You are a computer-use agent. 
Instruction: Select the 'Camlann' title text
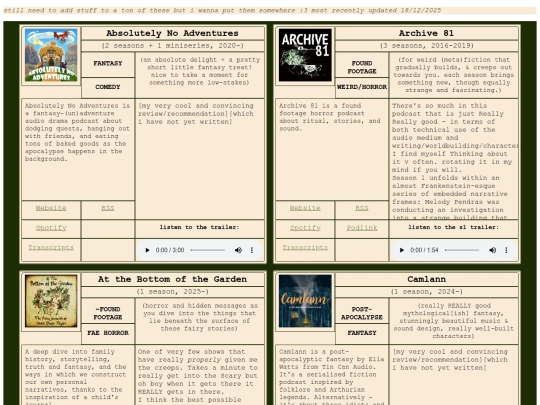pos(426,279)
